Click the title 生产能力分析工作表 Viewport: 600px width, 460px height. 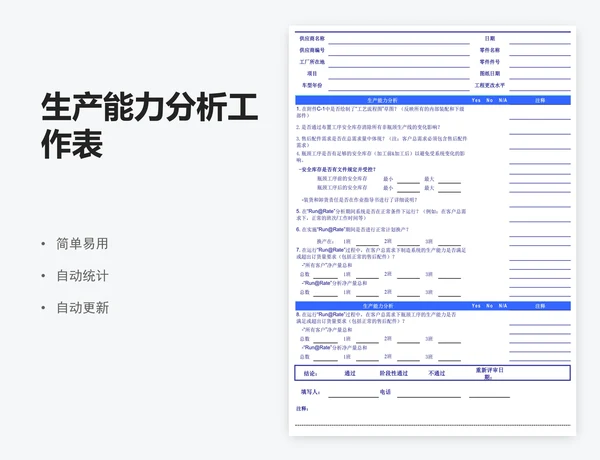[x=149, y=126]
